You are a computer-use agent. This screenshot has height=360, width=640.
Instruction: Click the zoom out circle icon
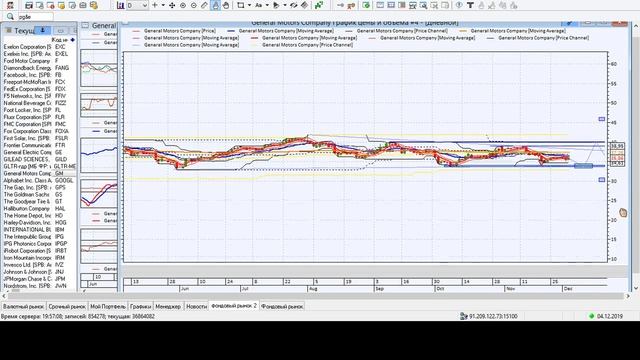click(193, 5)
